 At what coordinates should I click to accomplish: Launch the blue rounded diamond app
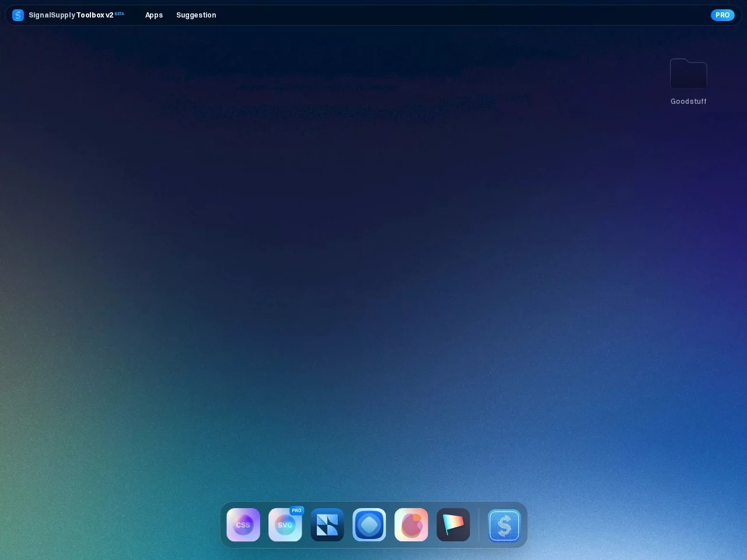369,524
